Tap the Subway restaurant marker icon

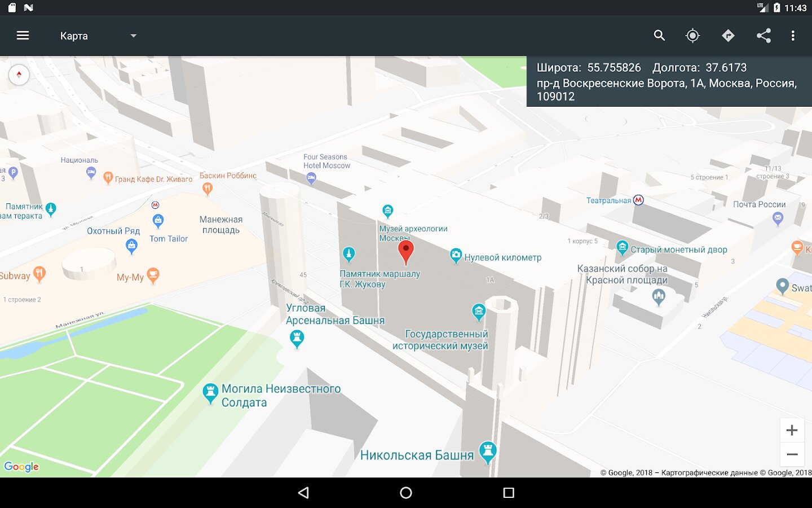pos(39,274)
